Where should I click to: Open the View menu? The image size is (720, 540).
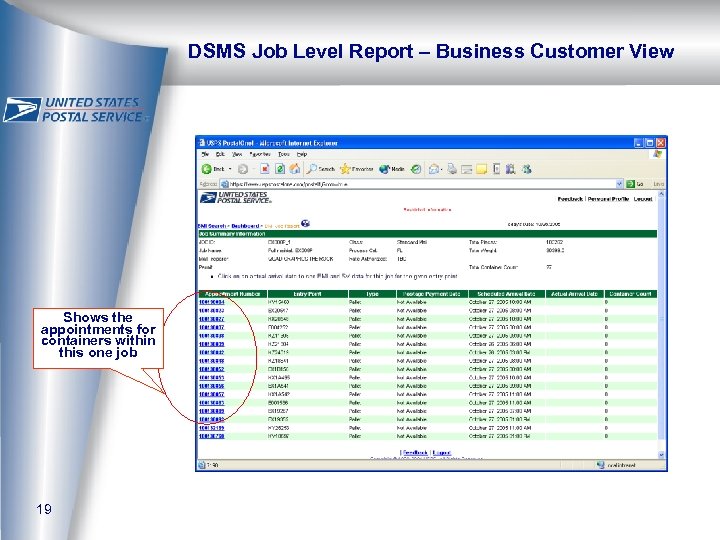237,154
